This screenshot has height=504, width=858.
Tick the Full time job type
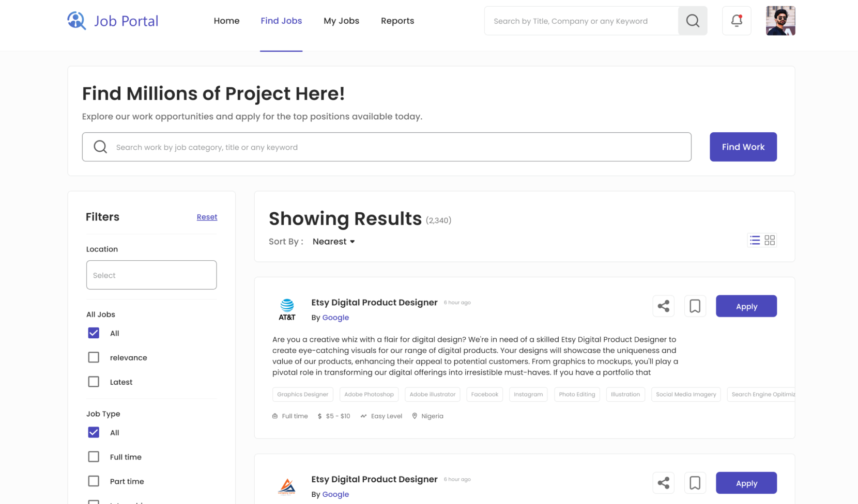pyautogui.click(x=94, y=456)
